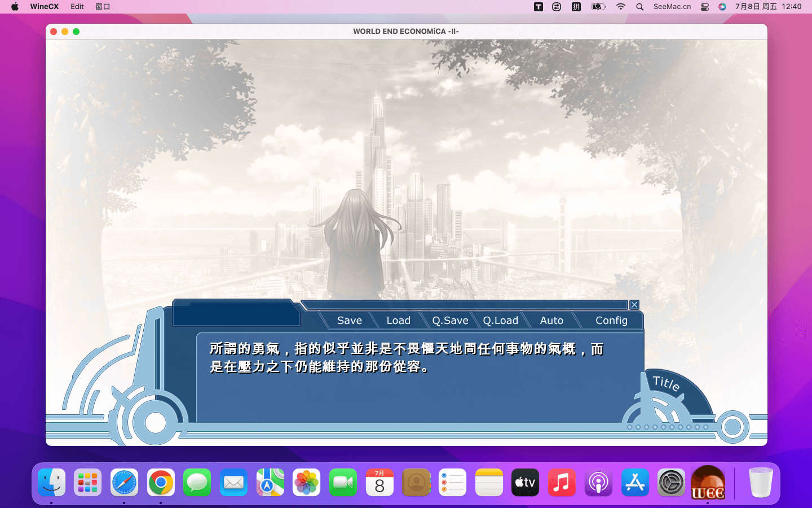Click the yellow minimize window button
This screenshot has width=812, height=508.
(x=65, y=32)
